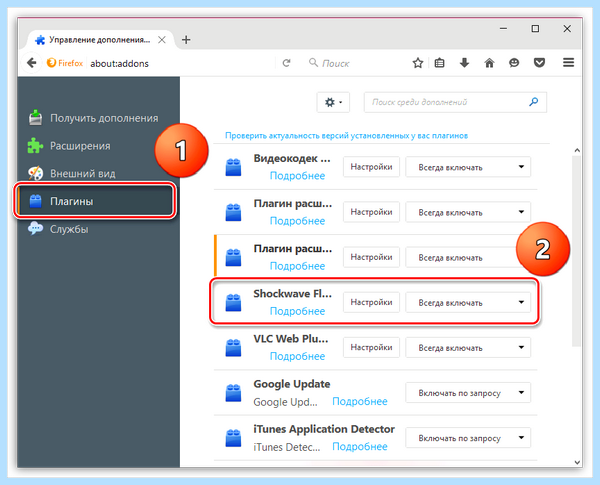Click the about:addons address bar
The image size is (600, 485).
click(x=180, y=63)
